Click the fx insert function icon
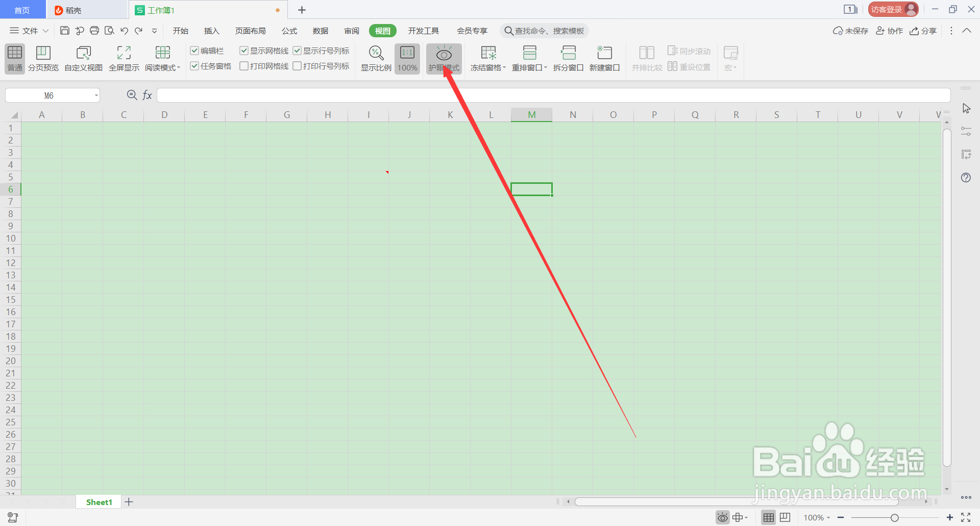This screenshot has height=526, width=980. click(x=147, y=95)
